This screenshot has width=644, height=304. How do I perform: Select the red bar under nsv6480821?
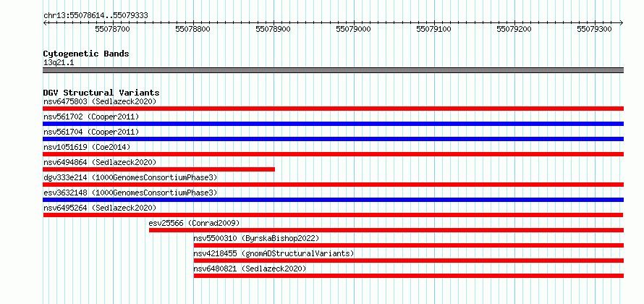pos(409,276)
